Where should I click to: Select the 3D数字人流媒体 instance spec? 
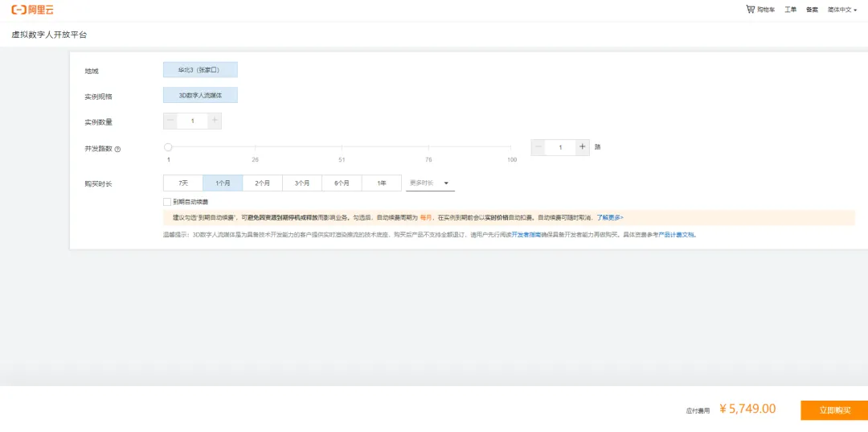click(x=200, y=95)
